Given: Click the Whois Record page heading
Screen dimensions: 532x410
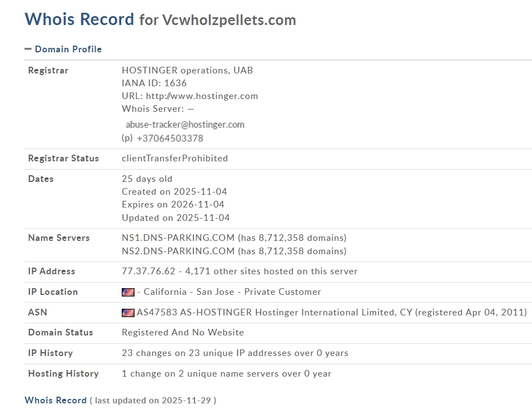Looking at the screenshot, I should (x=79, y=19).
